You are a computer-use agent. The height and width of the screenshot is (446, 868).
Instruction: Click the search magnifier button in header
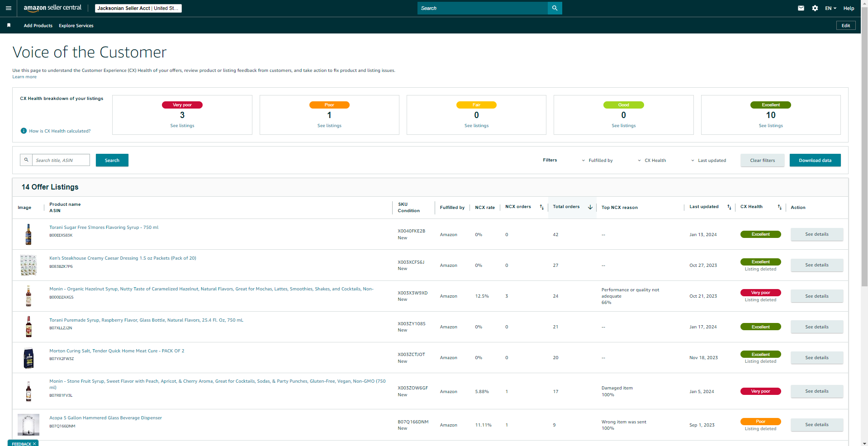pyautogui.click(x=555, y=8)
